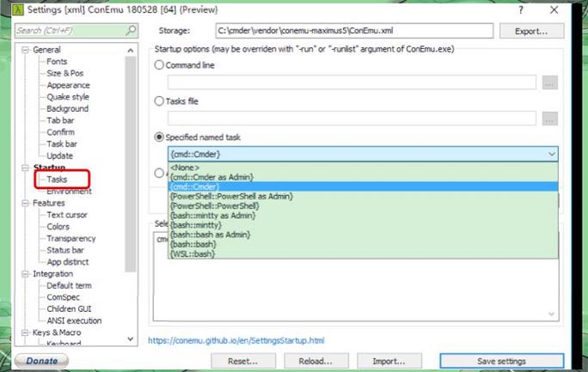Open the Confirm settings page
The image size is (588, 372).
click(x=60, y=132)
